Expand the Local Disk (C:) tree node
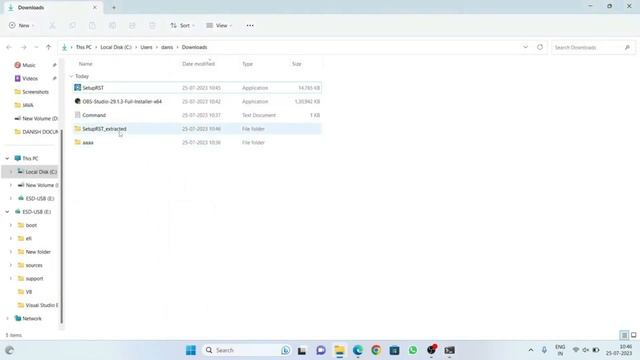 [11, 172]
